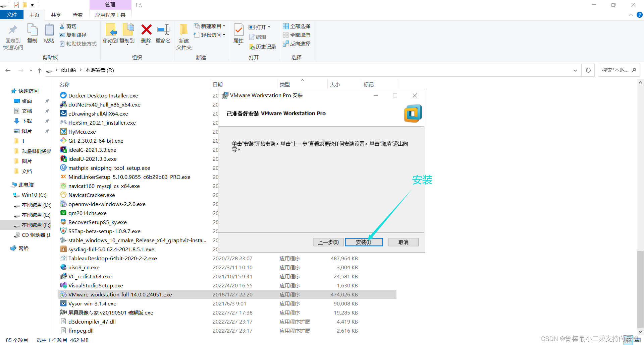Select 3.虚拟机烧录 folder in sidebar
Image resolution: width=644 pixels, height=345 pixels.
click(x=36, y=151)
